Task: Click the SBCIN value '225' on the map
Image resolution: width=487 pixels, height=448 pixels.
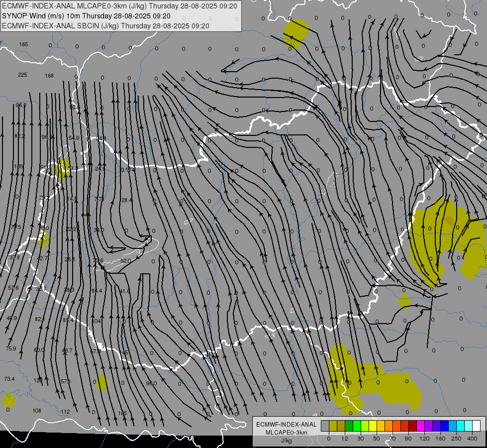Action: click(x=22, y=75)
